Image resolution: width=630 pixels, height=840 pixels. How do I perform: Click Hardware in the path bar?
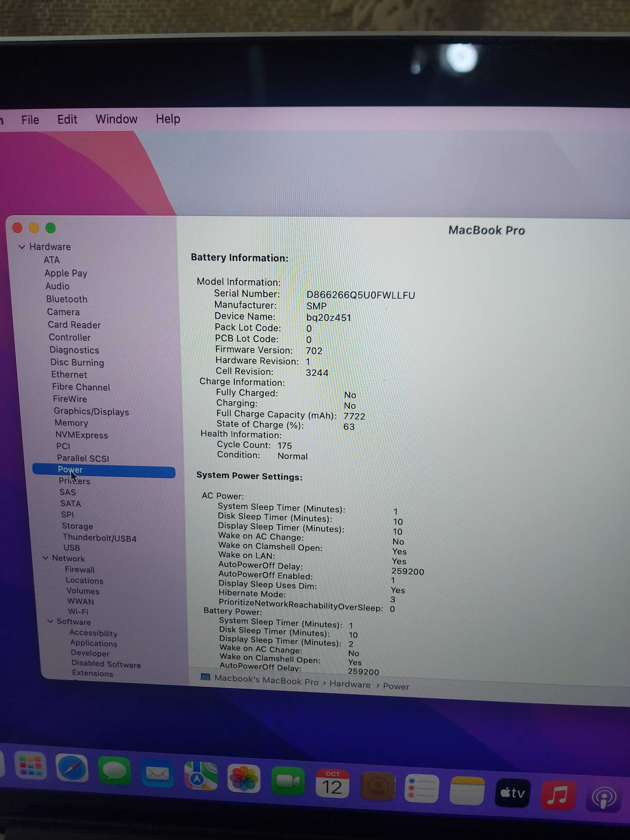[350, 684]
